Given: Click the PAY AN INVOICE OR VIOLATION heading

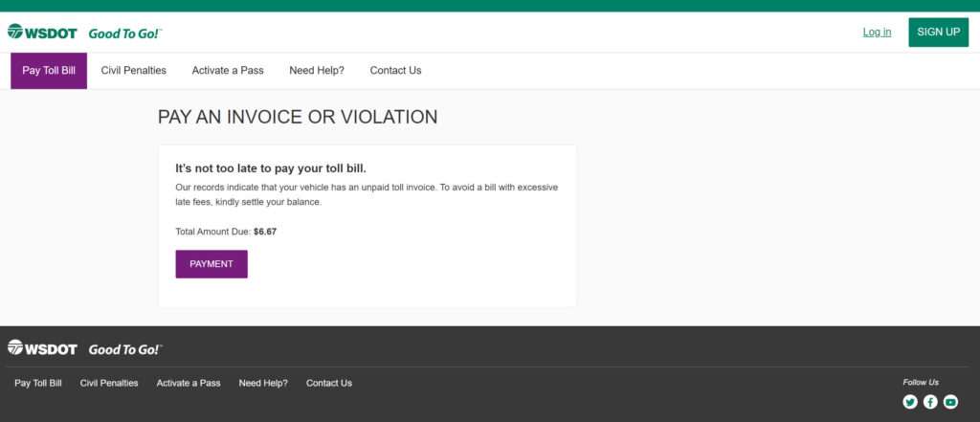Looking at the screenshot, I should click(x=298, y=117).
